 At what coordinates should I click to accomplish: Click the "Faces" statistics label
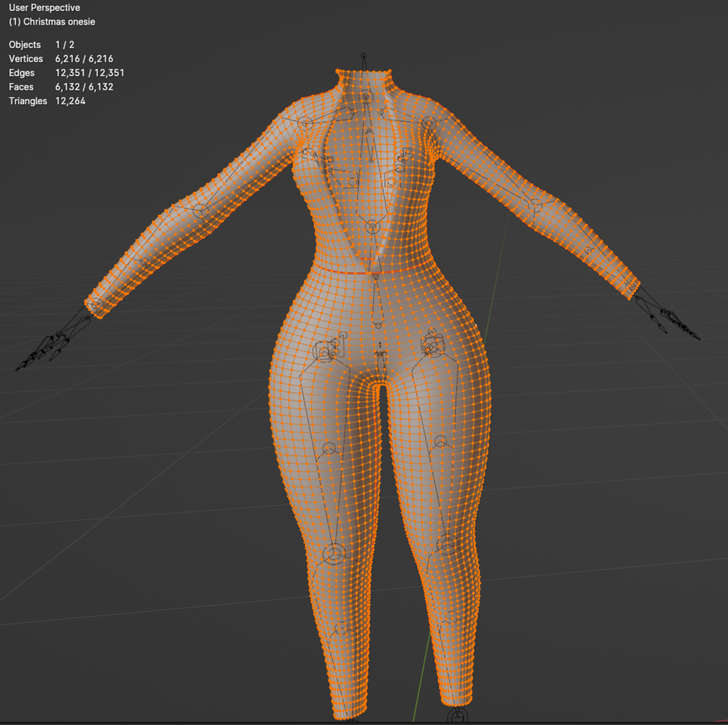click(x=21, y=87)
